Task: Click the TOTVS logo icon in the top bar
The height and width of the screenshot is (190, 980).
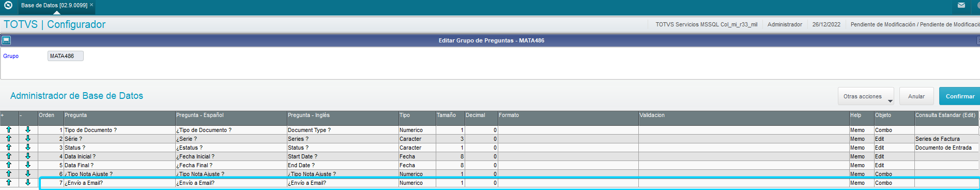Action: click(8, 5)
